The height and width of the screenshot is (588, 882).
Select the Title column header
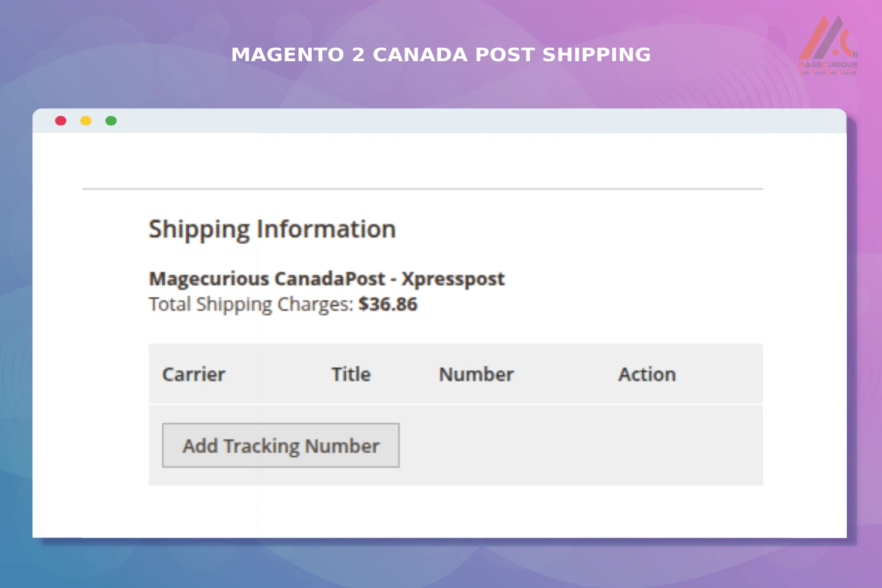(x=351, y=375)
